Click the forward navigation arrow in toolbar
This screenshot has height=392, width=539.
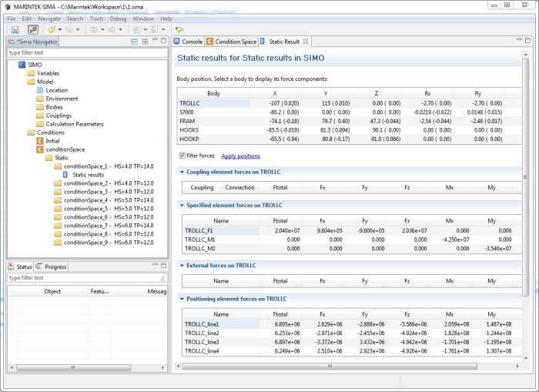(x=112, y=29)
